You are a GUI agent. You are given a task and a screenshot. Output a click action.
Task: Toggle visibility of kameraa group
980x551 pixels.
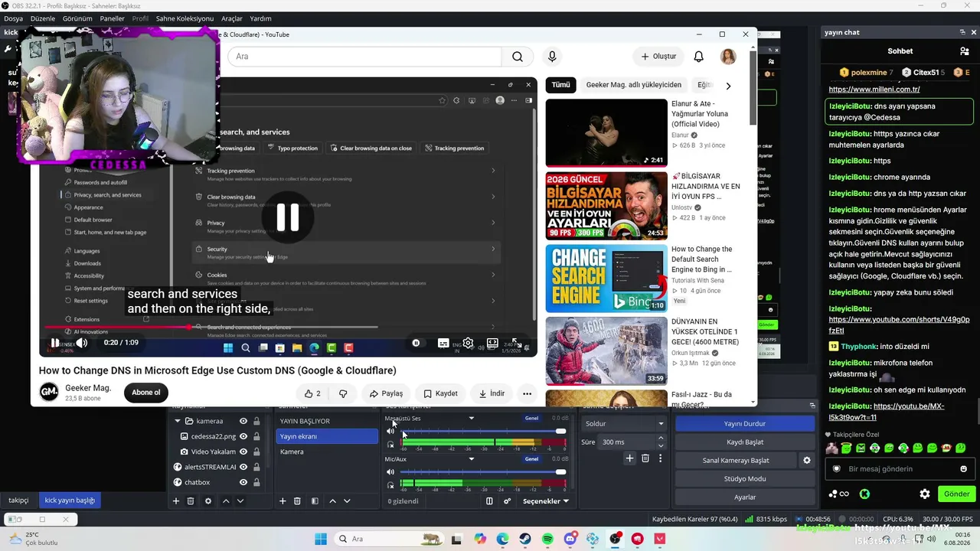(x=243, y=421)
